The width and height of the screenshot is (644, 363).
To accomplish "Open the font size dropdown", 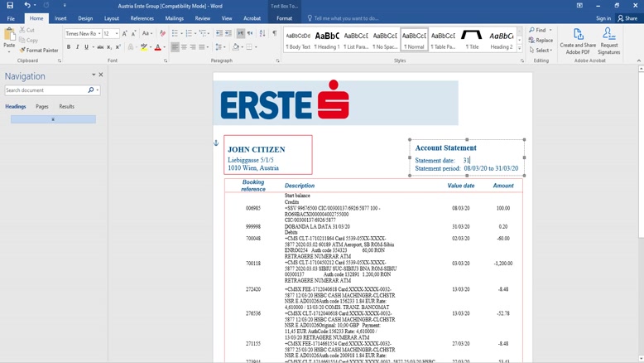I will pyautogui.click(x=116, y=34).
